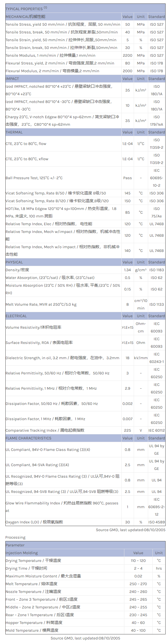Image resolution: width=168 pixels, height=644 pixels.
Task: Select the IEC 60112 standard cell
Action: [156, 430]
